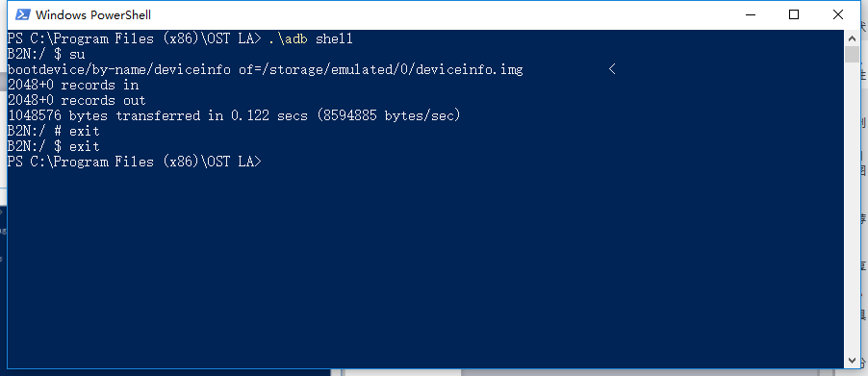Minimize the Windows PowerShell window
The image size is (868, 376).
tap(750, 15)
